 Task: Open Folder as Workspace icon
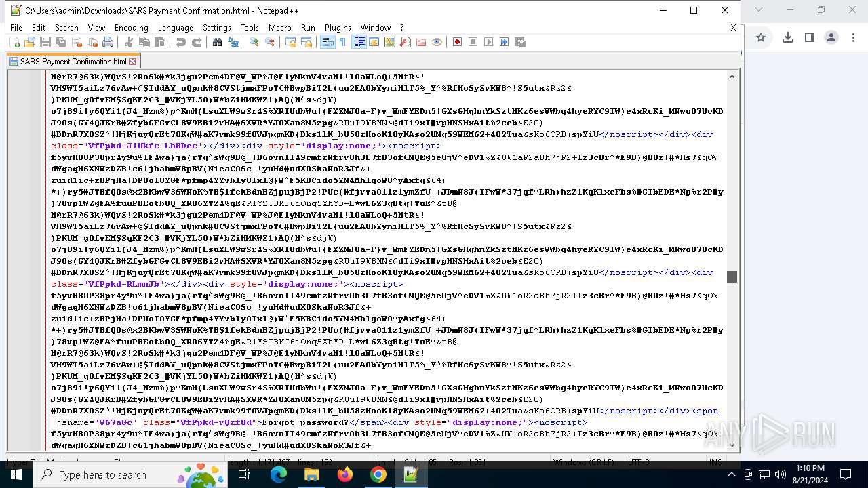pos(421,42)
